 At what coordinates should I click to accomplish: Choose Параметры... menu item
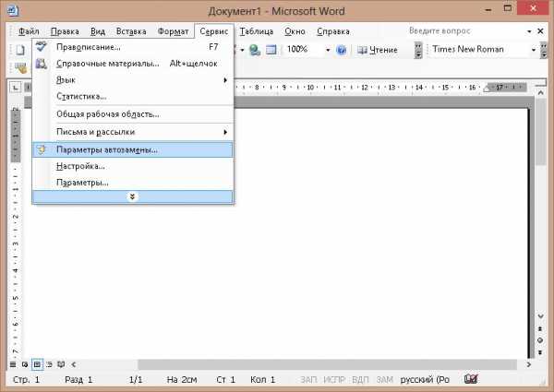[132, 183]
